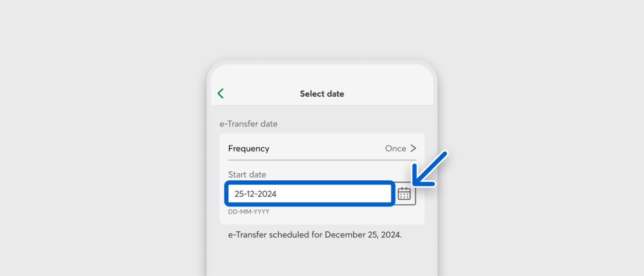Tap the empty area below the scheduled message
This screenshot has height=276, width=644.
[x=322, y=259]
